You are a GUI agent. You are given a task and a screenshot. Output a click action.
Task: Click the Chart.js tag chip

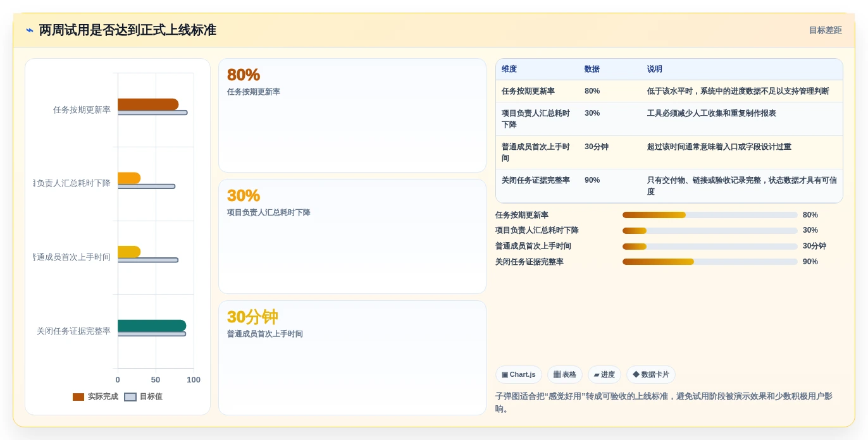[x=519, y=375]
